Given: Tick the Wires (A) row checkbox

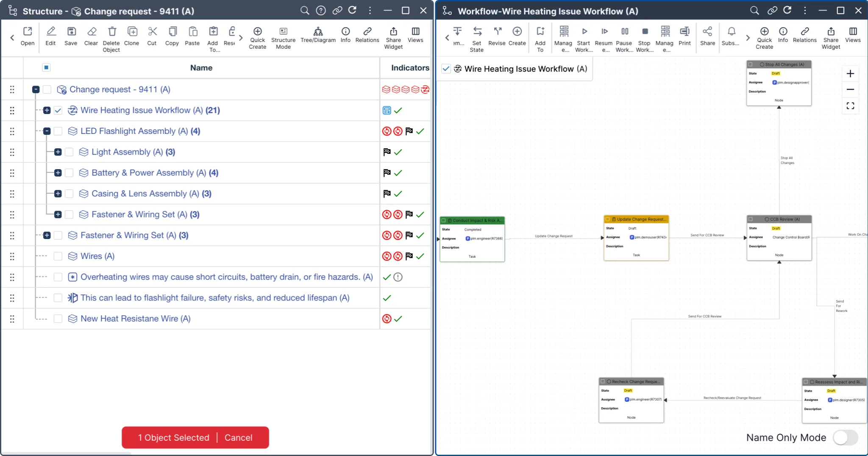Looking at the screenshot, I should (x=58, y=256).
